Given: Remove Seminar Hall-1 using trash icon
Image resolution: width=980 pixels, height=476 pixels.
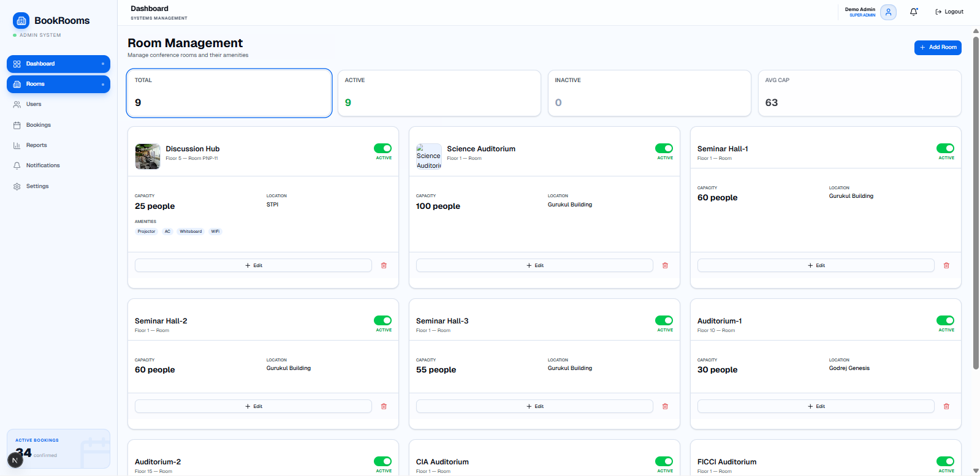Looking at the screenshot, I should pyautogui.click(x=946, y=265).
